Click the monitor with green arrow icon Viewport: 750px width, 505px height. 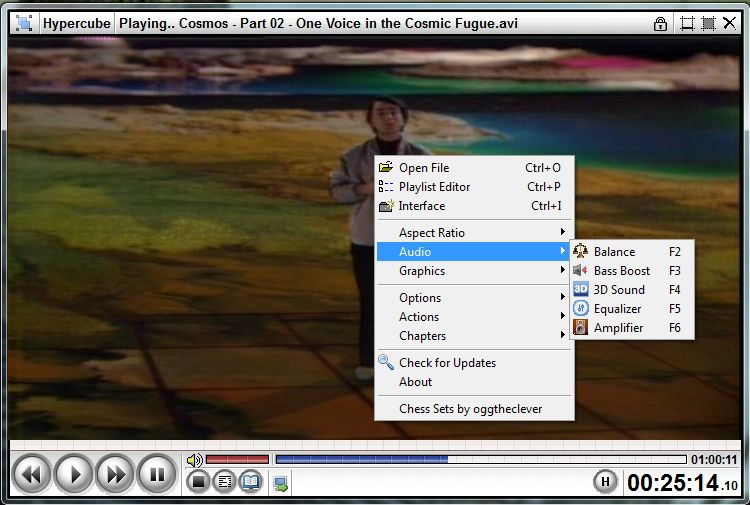281,484
